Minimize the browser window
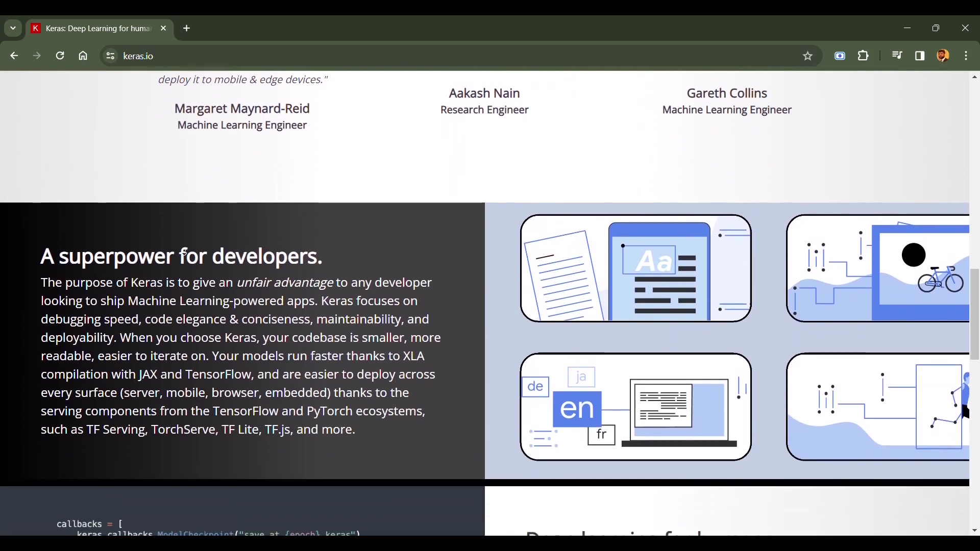 click(907, 28)
